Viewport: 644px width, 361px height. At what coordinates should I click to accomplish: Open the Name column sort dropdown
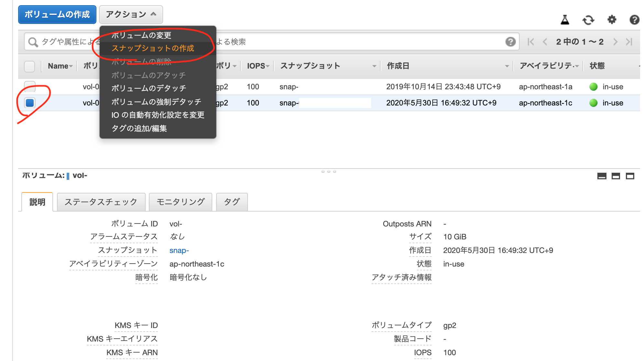pyautogui.click(x=70, y=66)
